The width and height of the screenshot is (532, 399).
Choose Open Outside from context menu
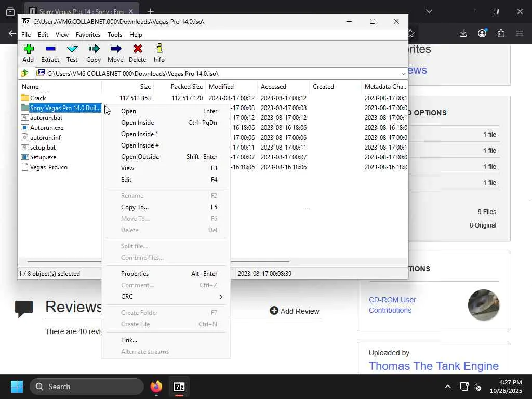pos(166,157)
